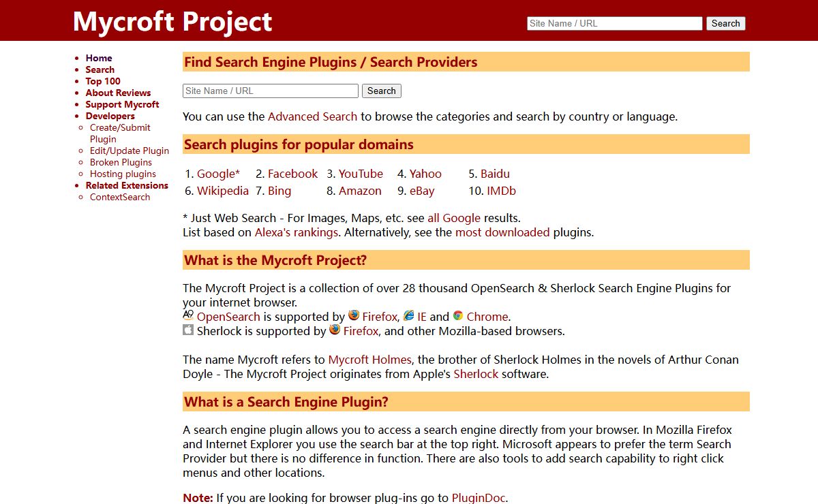Open the Amazon plugin link
Viewport: 818px width, 504px height.
point(360,191)
